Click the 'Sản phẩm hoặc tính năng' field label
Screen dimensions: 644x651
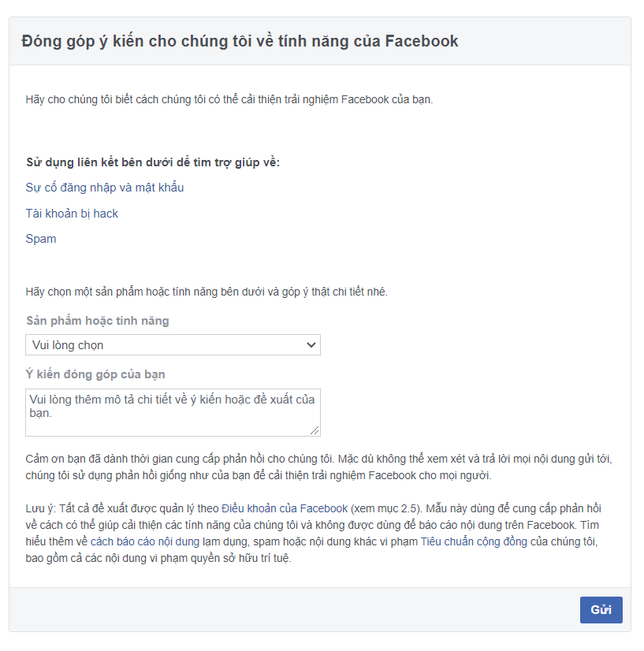(x=98, y=321)
